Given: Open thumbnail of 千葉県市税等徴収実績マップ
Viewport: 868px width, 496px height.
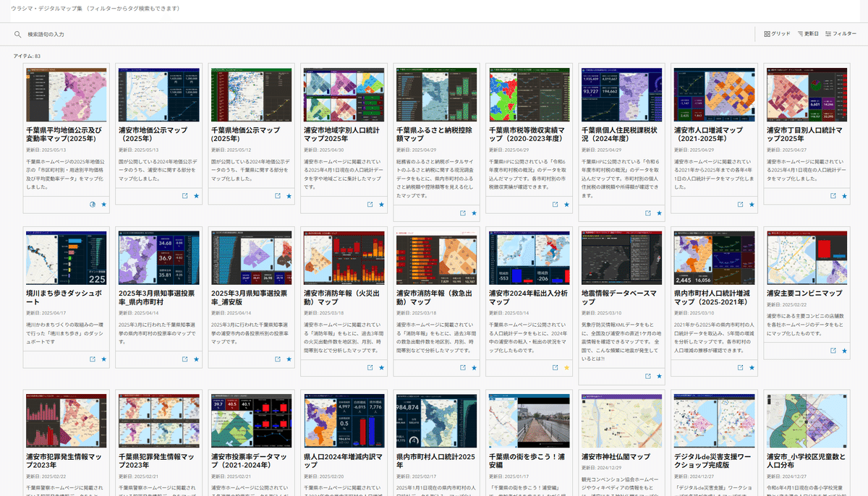Looking at the screenshot, I should coord(529,95).
